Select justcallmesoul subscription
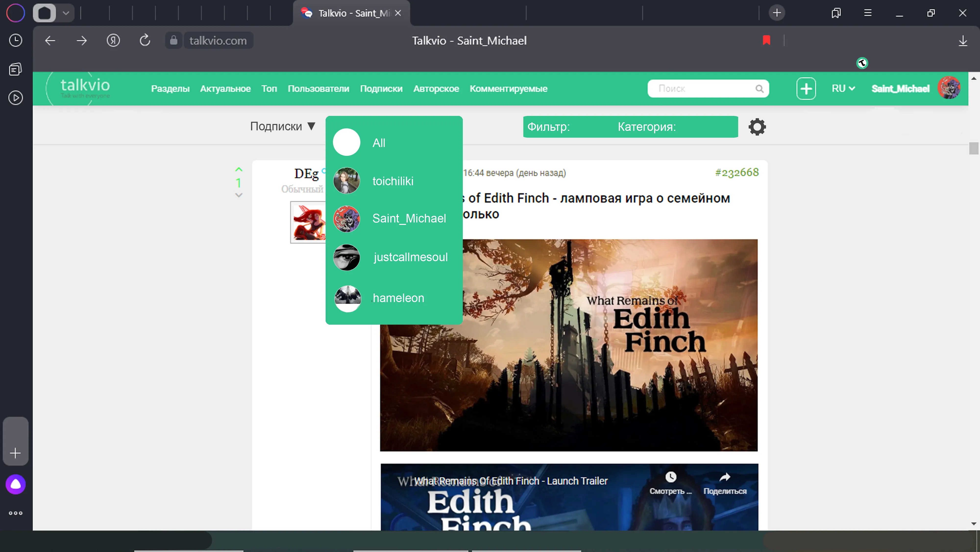This screenshot has width=980, height=552. 394,257
